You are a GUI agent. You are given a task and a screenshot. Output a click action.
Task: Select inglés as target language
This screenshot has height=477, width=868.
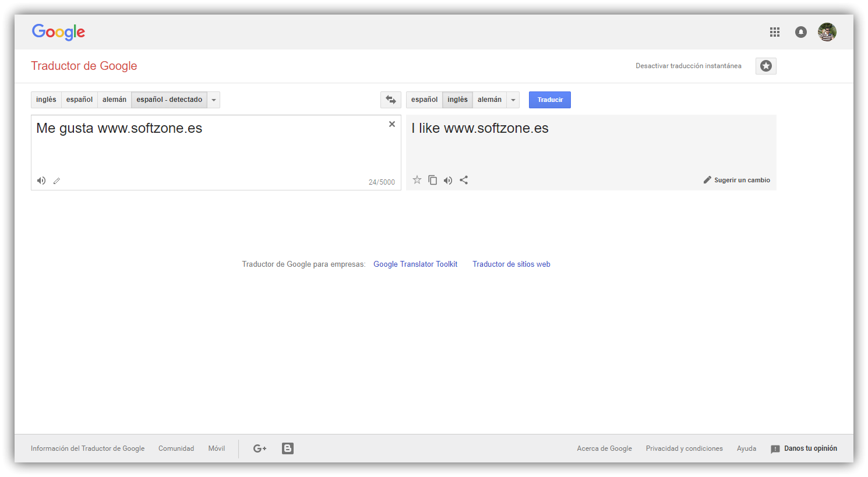(457, 100)
